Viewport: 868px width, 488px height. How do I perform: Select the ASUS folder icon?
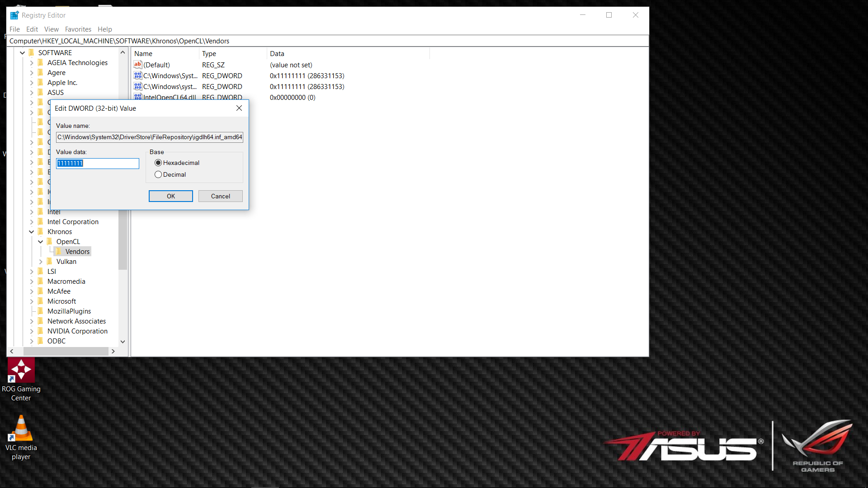41,92
